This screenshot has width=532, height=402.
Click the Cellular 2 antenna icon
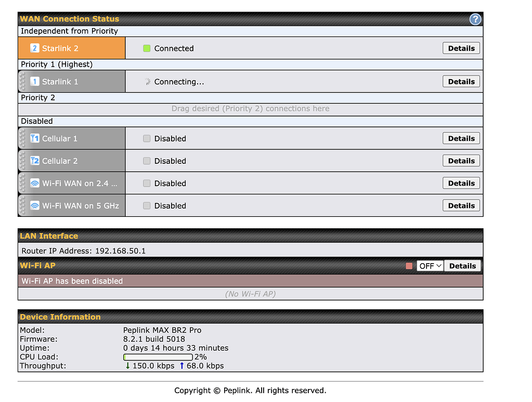[x=35, y=161]
